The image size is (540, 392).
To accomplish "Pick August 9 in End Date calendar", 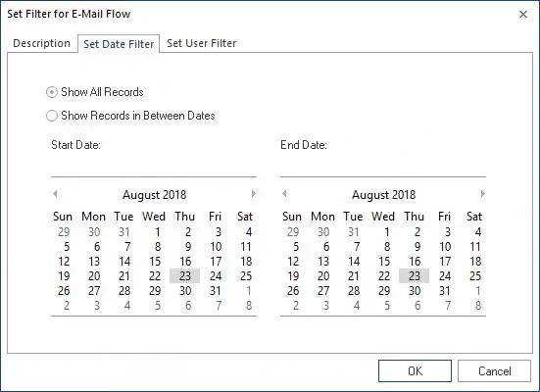I will (x=417, y=247).
